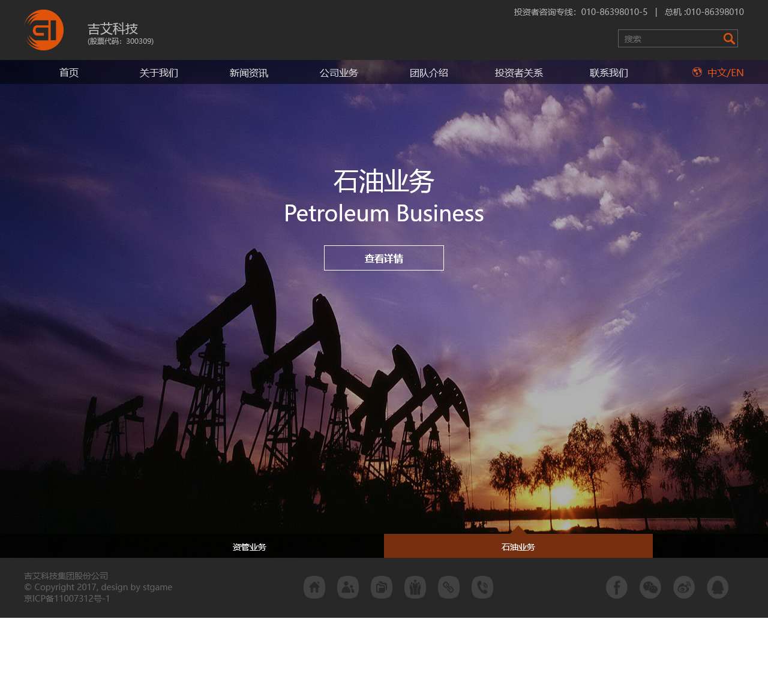Click the phone contact icon in footer

(x=482, y=587)
